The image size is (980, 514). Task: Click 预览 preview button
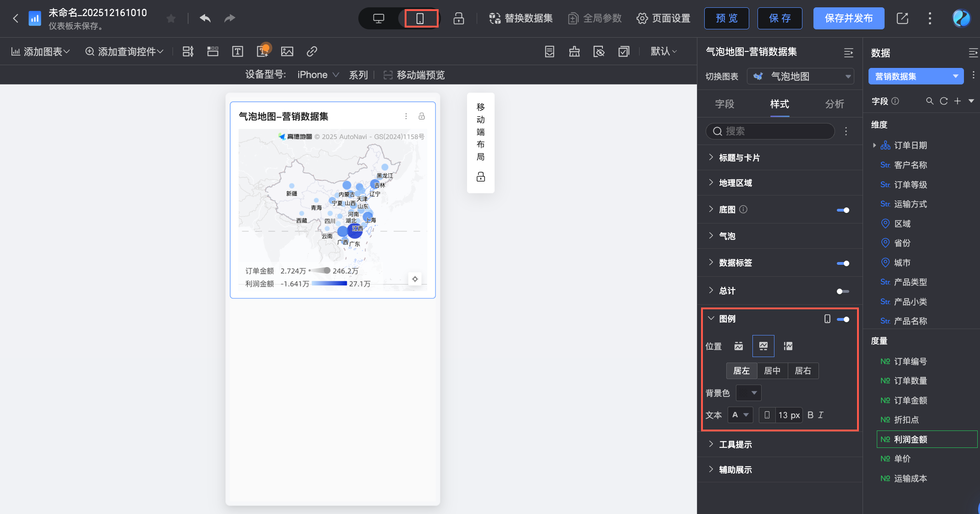click(726, 18)
